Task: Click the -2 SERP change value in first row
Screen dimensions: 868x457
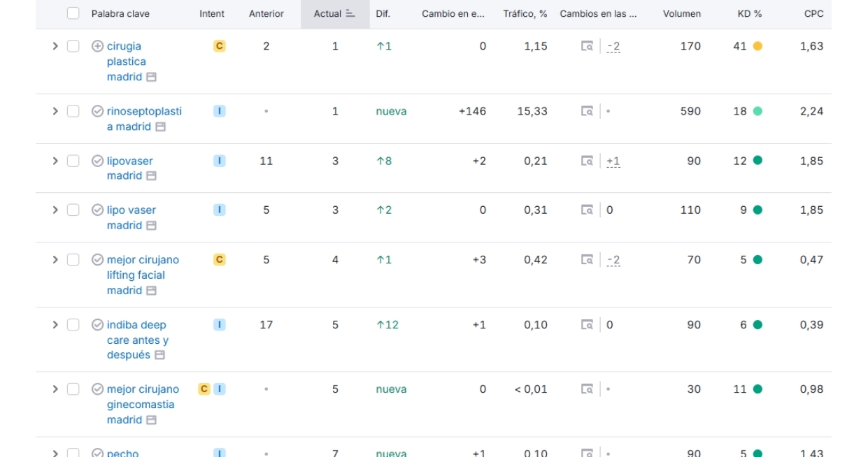Action: click(x=613, y=46)
